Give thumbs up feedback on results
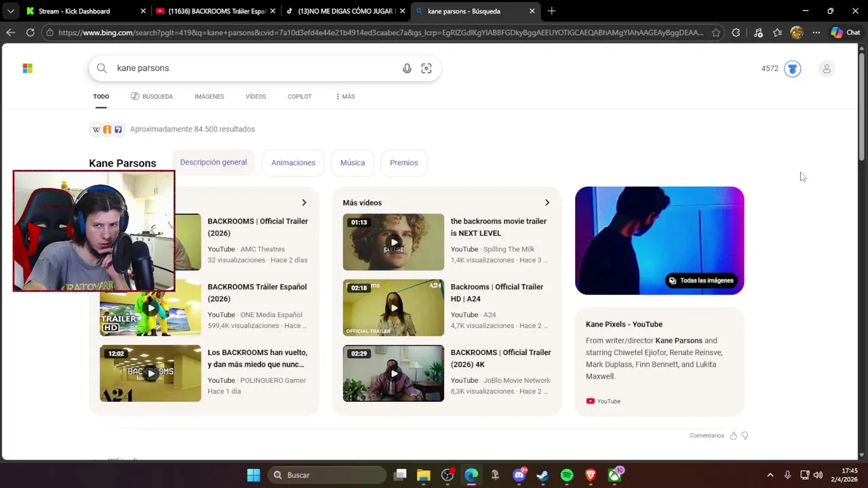868x488 pixels. (733, 436)
